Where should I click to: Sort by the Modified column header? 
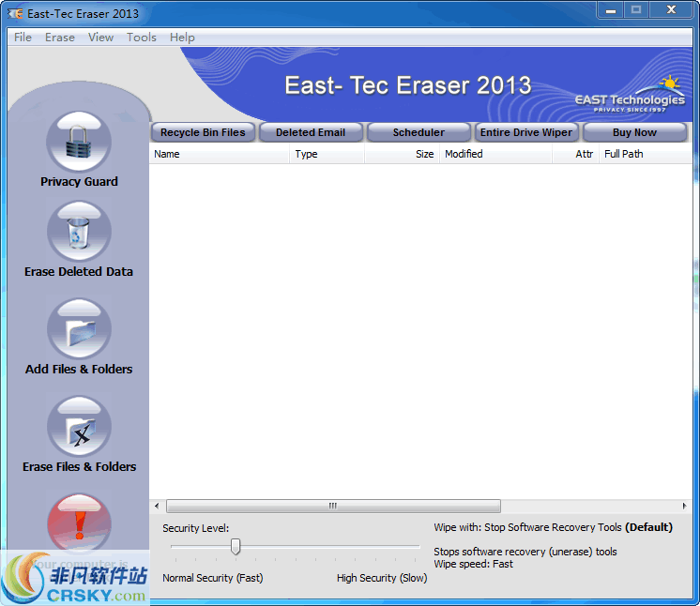[496, 154]
